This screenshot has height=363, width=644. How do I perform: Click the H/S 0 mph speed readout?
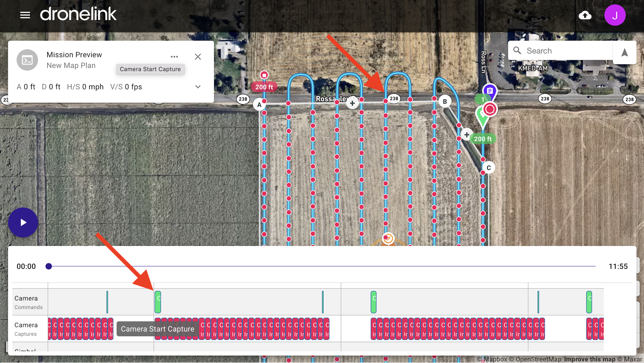[85, 87]
